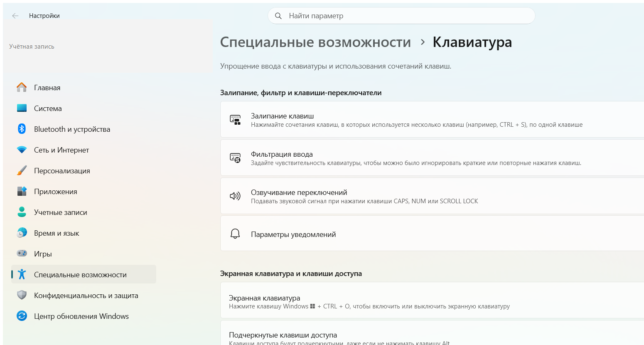
Task: Open Время и язык settings
Action: pyautogui.click(x=84, y=233)
